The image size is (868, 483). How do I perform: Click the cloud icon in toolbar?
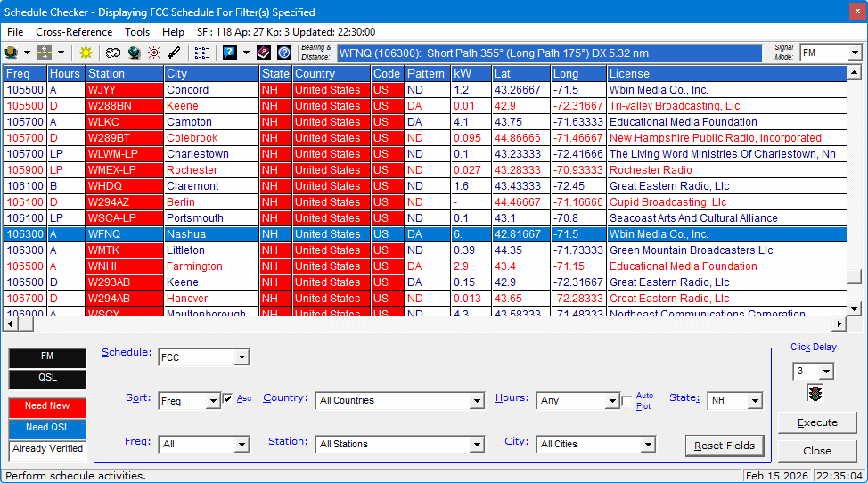pos(113,53)
